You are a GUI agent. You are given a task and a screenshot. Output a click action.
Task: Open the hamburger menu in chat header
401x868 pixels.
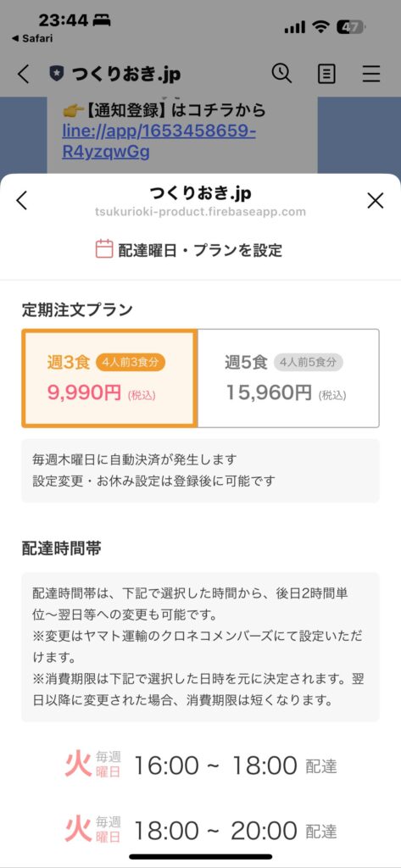[370, 74]
